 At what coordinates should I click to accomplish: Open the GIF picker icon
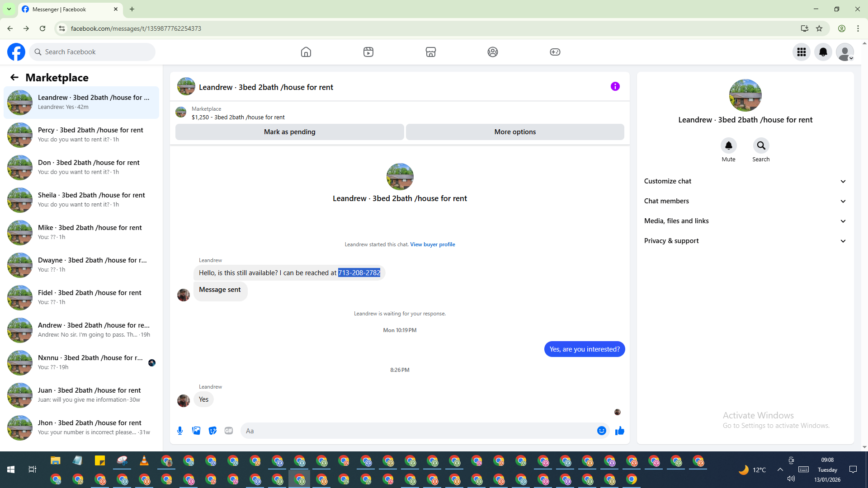pos(229,431)
